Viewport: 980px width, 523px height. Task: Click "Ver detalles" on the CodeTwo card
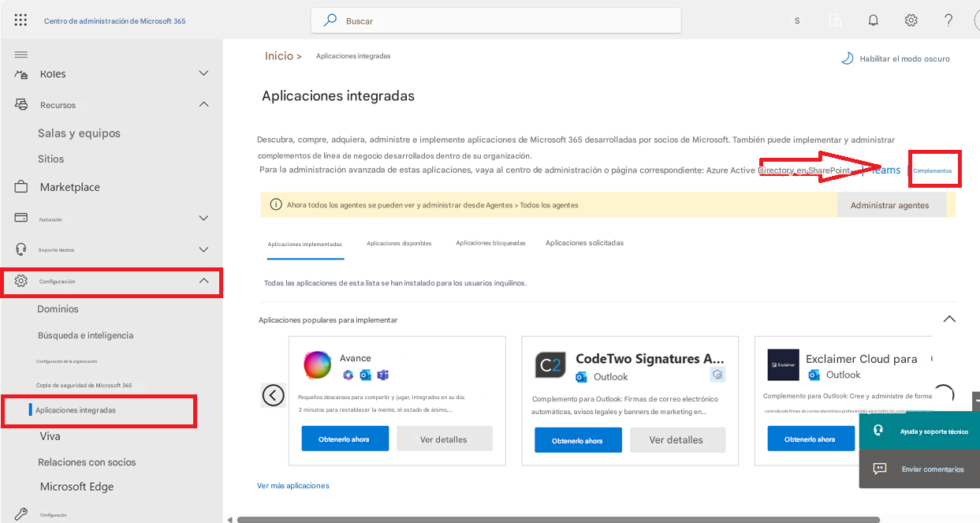676,440
